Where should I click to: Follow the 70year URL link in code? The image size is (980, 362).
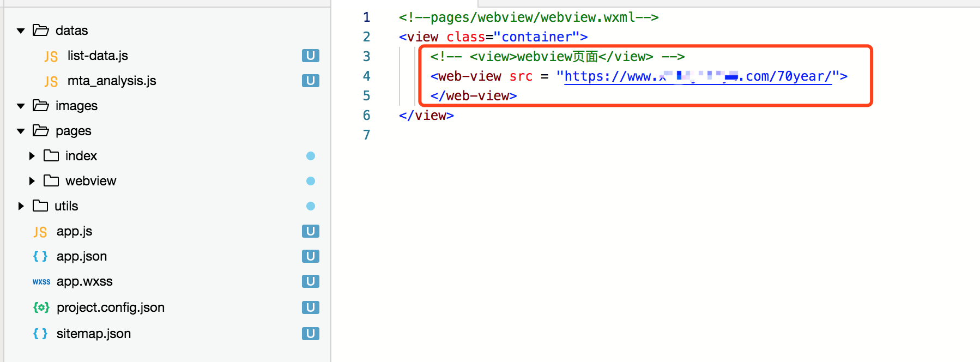tap(698, 76)
